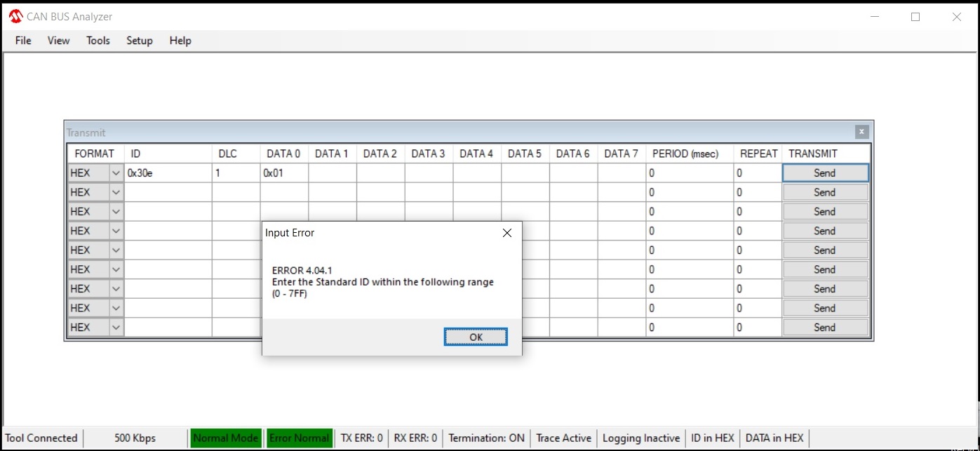Click the DATA 0 cell containing 0x01
The height and width of the screenshot is (451, 980).
click(283, 173)
